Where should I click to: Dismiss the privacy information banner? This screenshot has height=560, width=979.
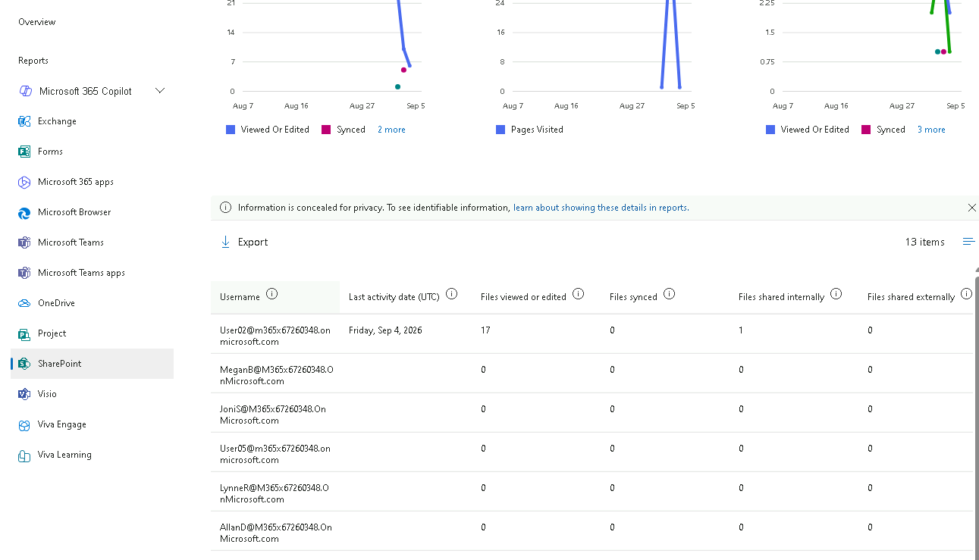[972, 208]
